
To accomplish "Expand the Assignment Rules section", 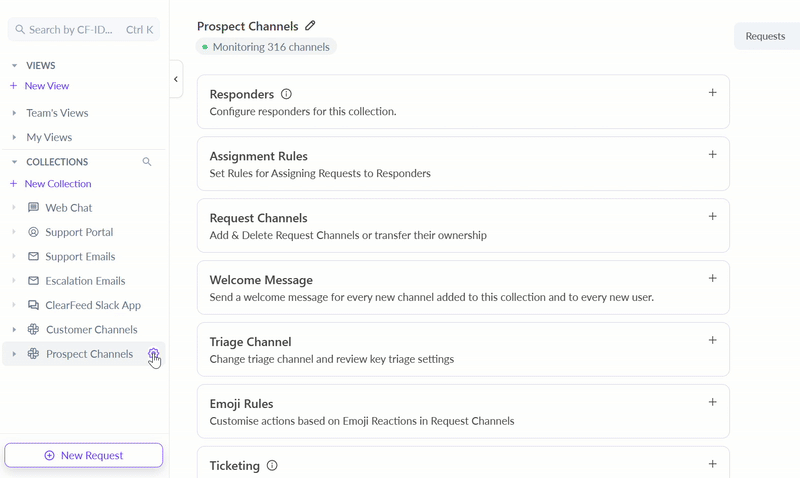I will click(x=712, y=155).
